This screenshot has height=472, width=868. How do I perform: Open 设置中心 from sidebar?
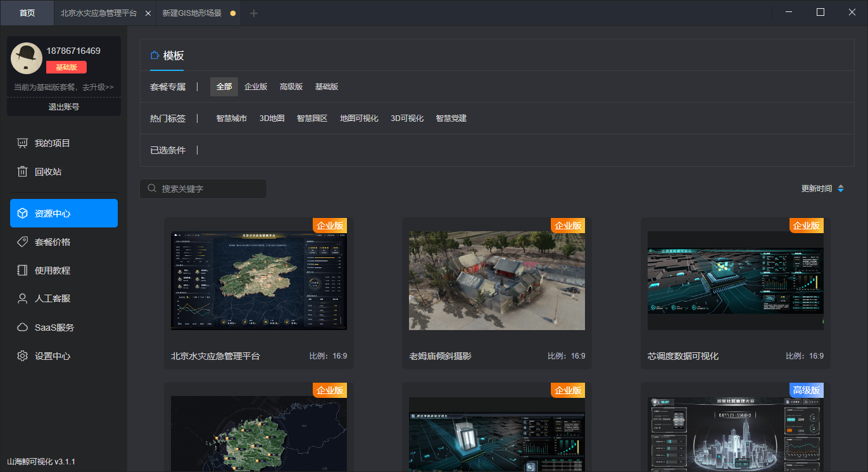tap(64, 356)
